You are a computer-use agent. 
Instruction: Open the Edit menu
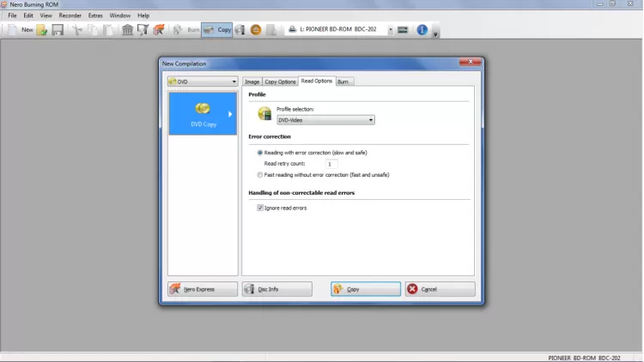pyautogui.click(x=28, y=15)
